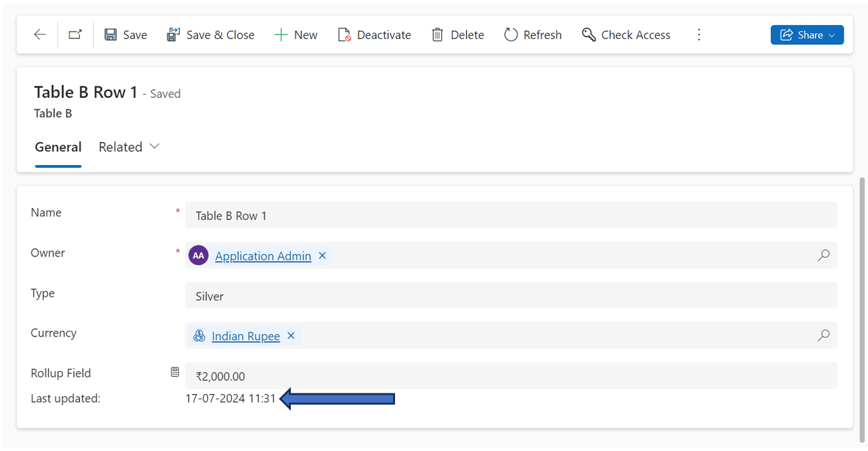Remove Indian Rupee from the Currency field
The image size is (868, 451).
pyautogui.click(x=291, y=335)
